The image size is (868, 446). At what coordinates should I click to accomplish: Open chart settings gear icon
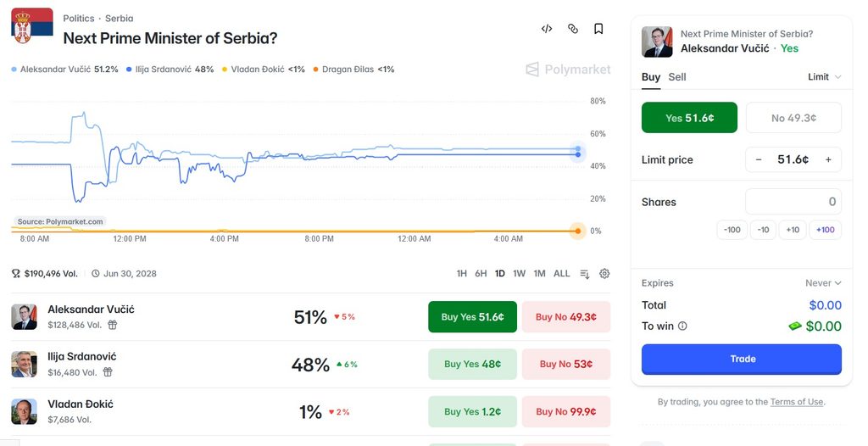pyautogui.click(x=604, y=274)
